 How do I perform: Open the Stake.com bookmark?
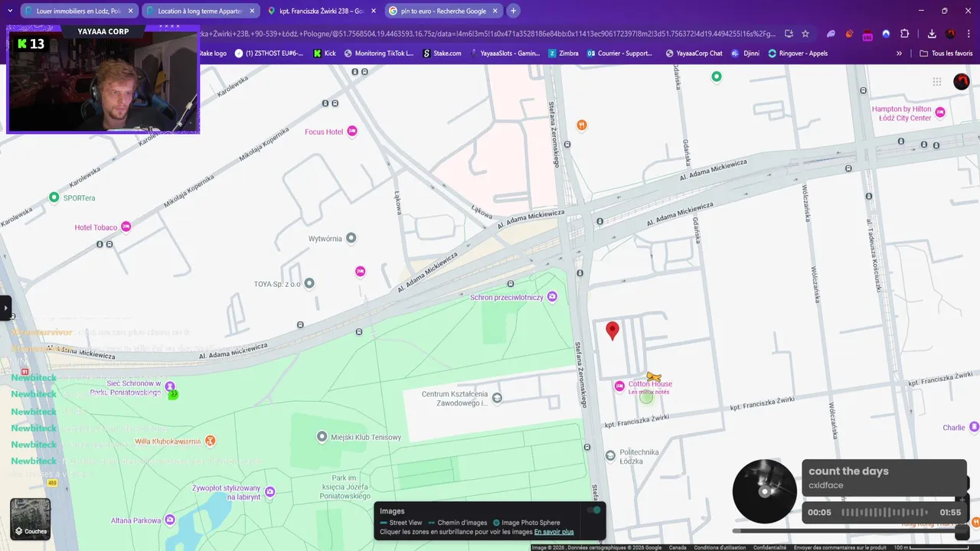click(x=442, y=54)
